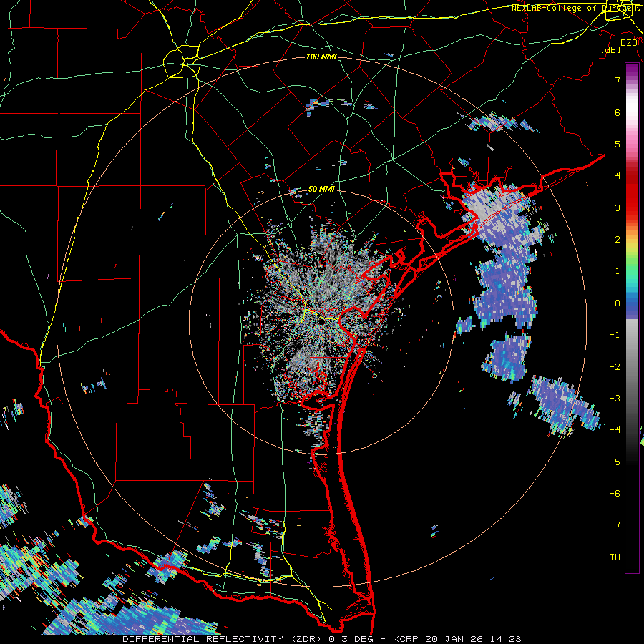Click the red 3 dB section of the color bar
This screenshot has height=644, width=644.
pos(632,208)
